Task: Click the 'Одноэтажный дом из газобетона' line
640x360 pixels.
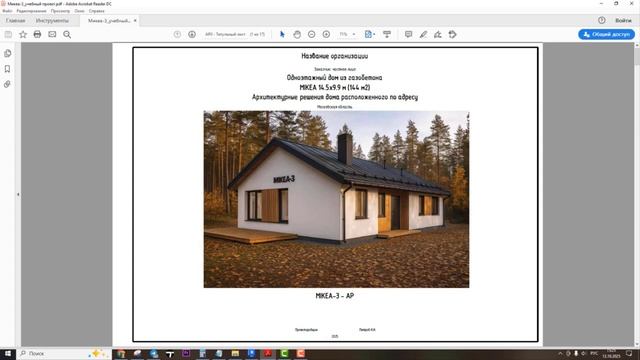Action: [x=334, y=78]
